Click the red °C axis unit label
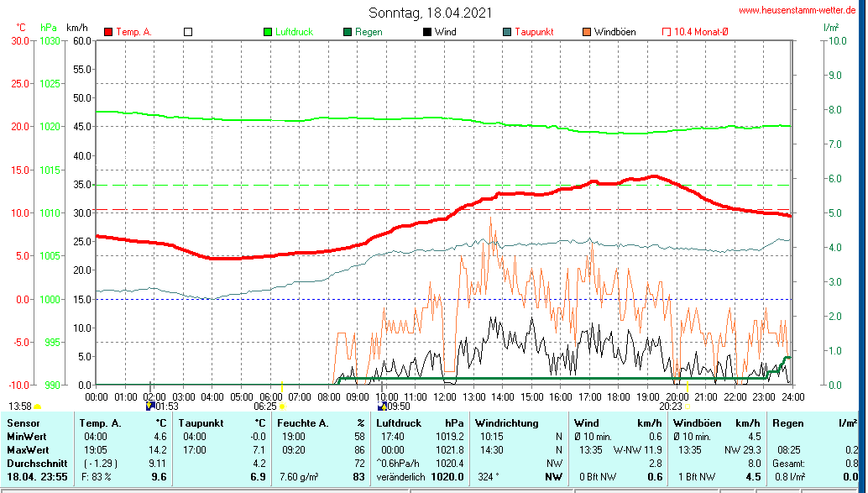868x493 pixels. tap(21, 28)
